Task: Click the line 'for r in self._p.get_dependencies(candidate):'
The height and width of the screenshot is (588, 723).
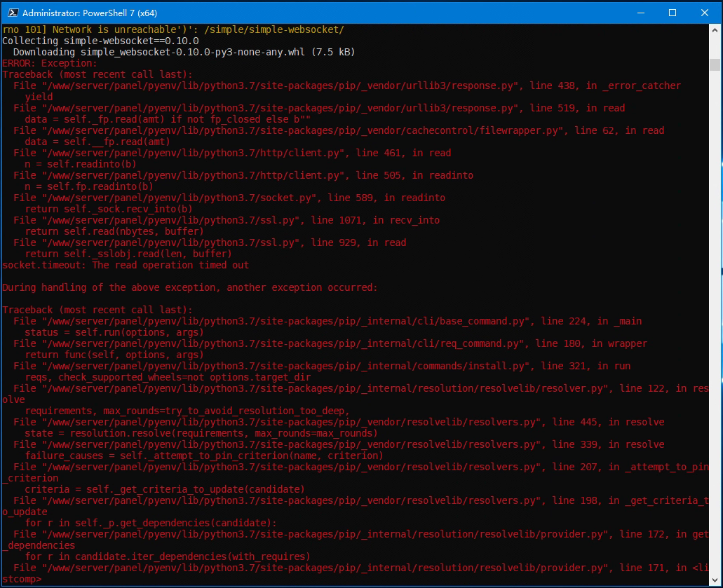Action: coord(150,523)
